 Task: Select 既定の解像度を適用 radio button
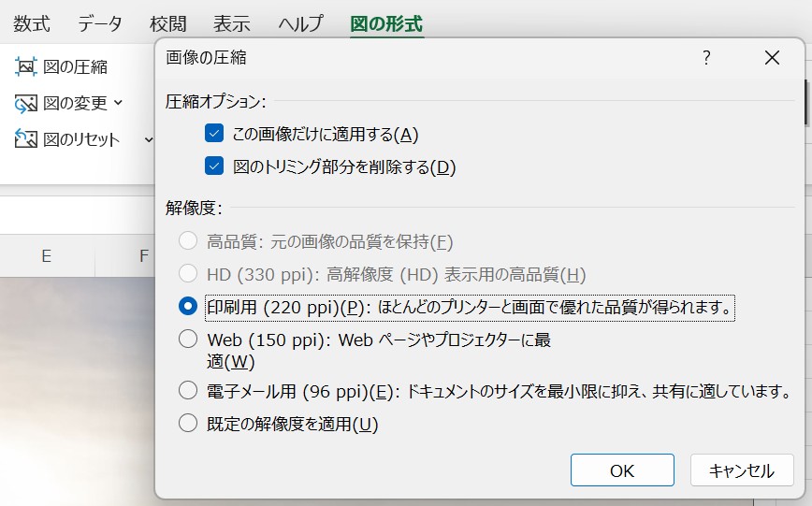(x=188, y=423)
